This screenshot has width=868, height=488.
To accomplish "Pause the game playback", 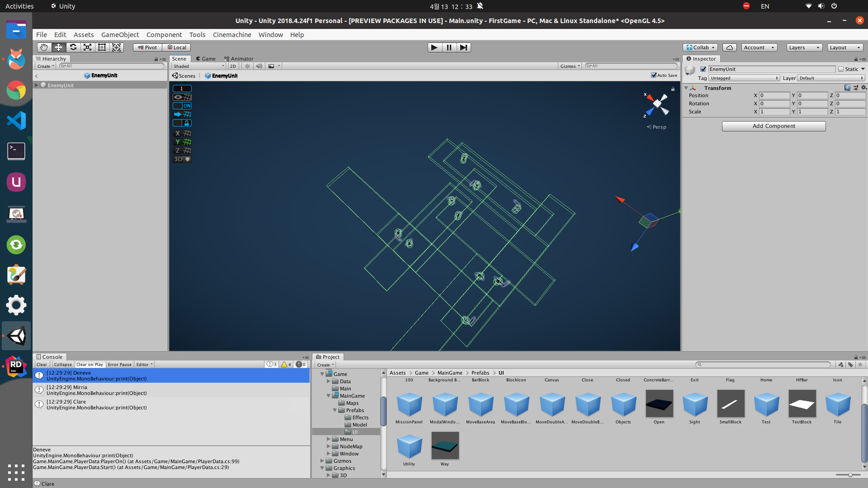I will 449,47.
